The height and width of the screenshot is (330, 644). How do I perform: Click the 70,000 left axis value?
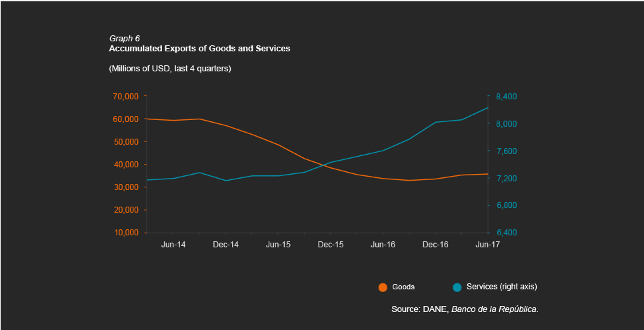(125, 97)
